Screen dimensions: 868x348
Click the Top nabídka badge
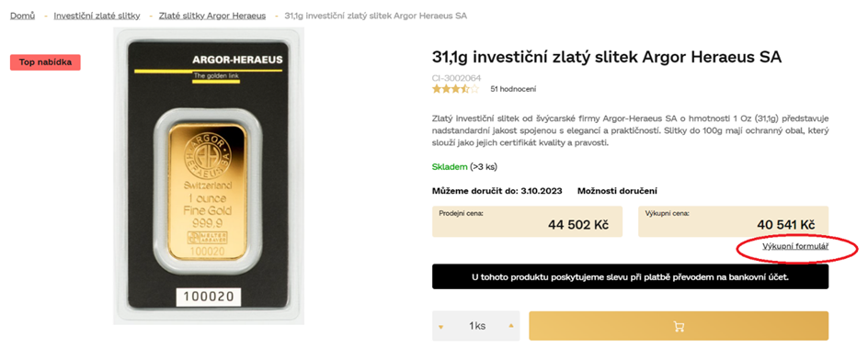click(45, 62)
